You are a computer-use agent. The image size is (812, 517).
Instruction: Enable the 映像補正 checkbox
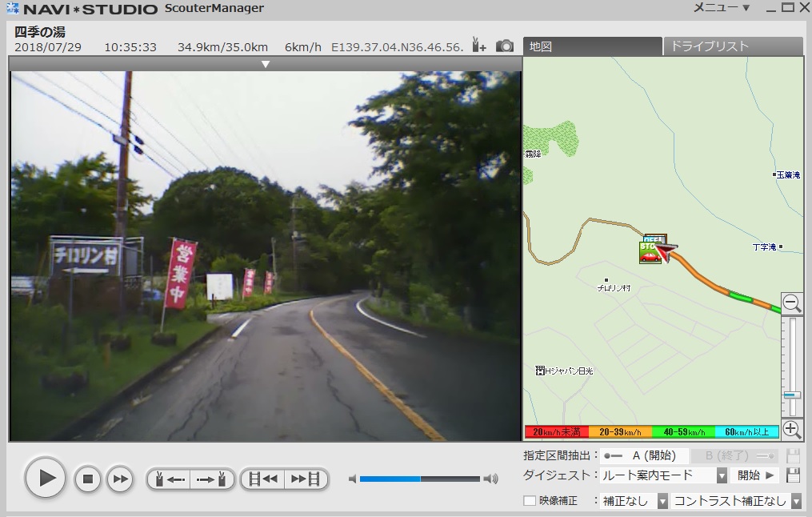coord(529,501)
